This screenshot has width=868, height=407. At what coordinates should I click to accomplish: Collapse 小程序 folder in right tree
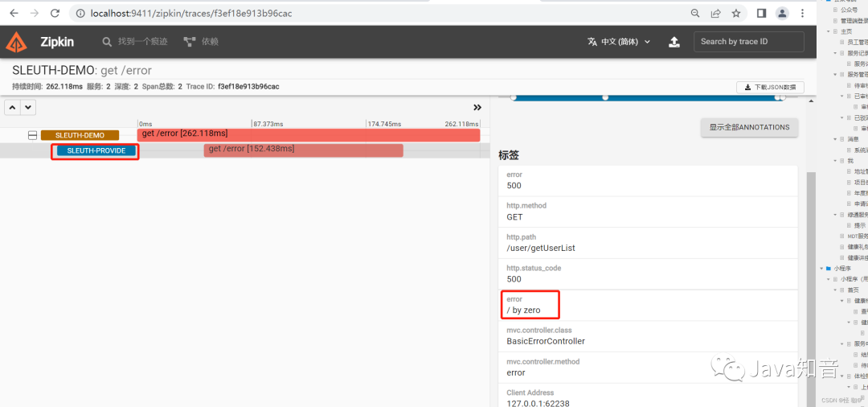[x=821, y=268]
